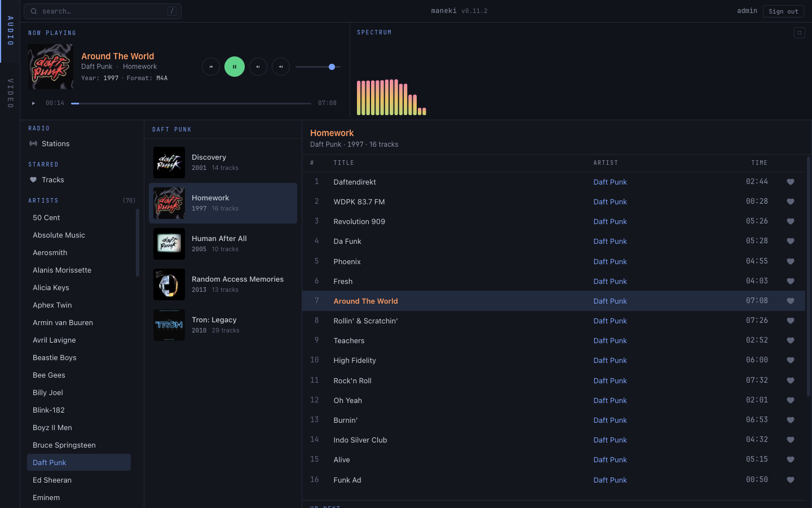
Task: Click the now playing album cover
Action: point(51,67)
